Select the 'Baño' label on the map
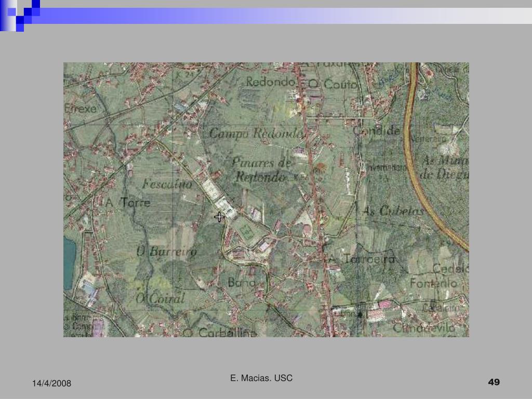The image size is (532, 399). 241,282
